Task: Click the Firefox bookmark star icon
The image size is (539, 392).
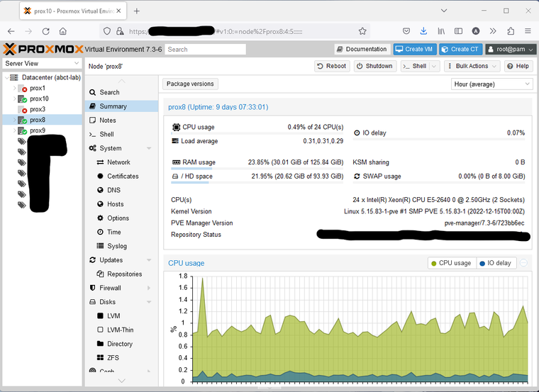Action: coord(362,31)
